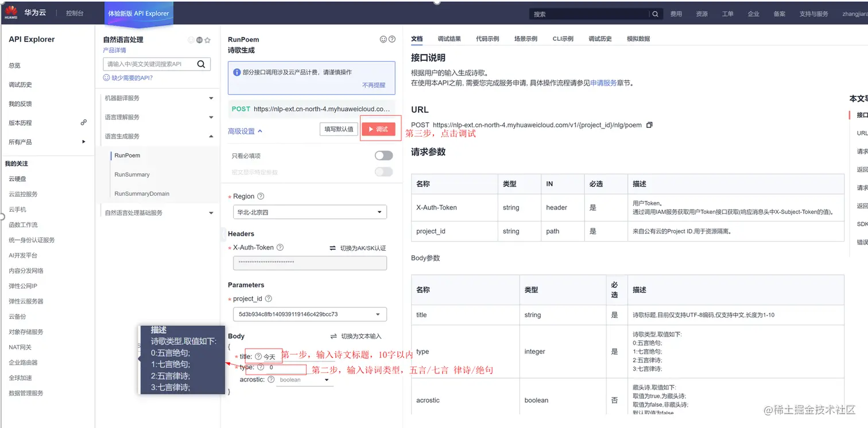Select RunSummary in the API tree
This screenshot has height=428, width=868.
point(132,174)
